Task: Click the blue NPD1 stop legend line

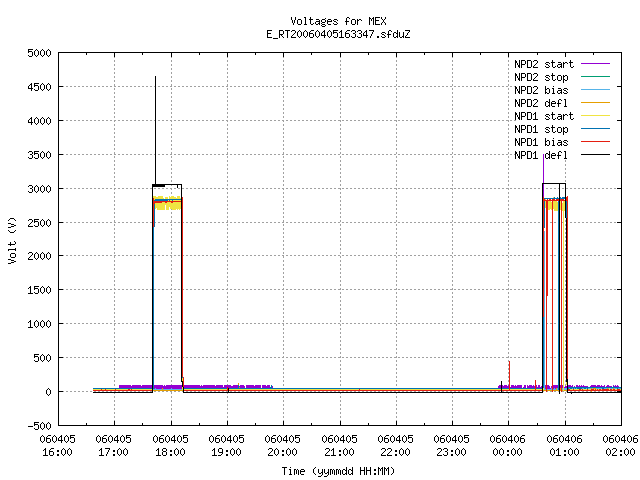Action: tap(596, 129)
